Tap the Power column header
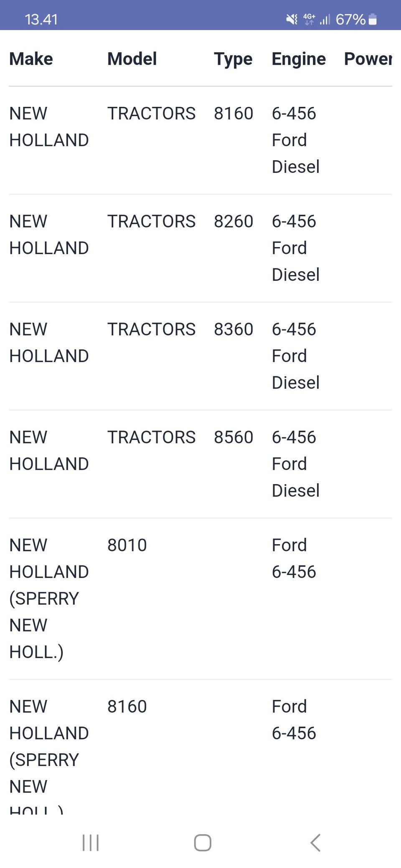 368,59
